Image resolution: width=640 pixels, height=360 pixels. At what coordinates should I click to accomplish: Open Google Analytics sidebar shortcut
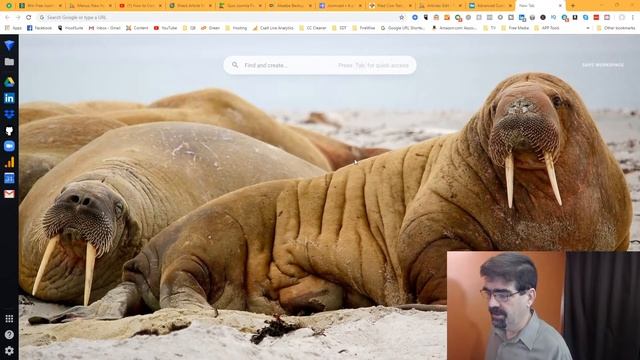point(9,162)
